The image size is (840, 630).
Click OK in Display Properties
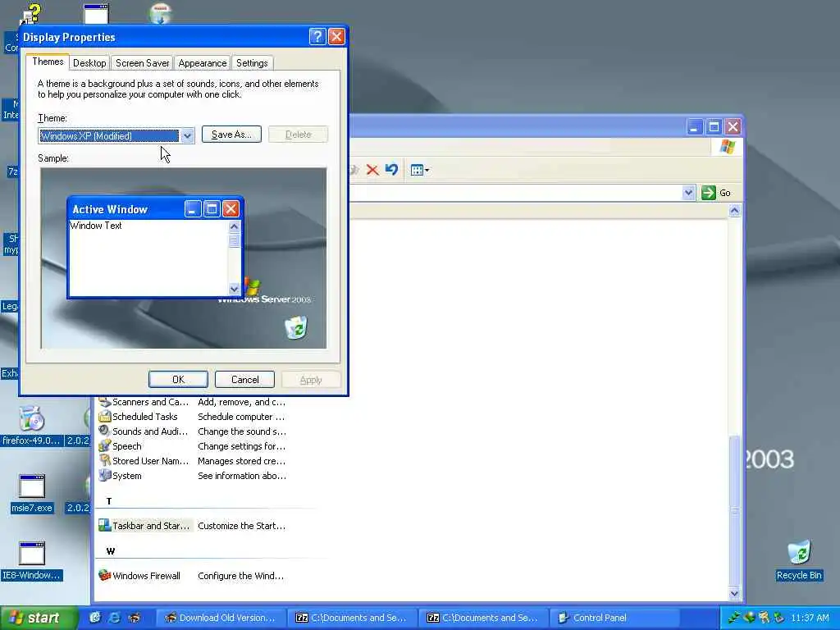pyautogui.click(x=178, y=379)
